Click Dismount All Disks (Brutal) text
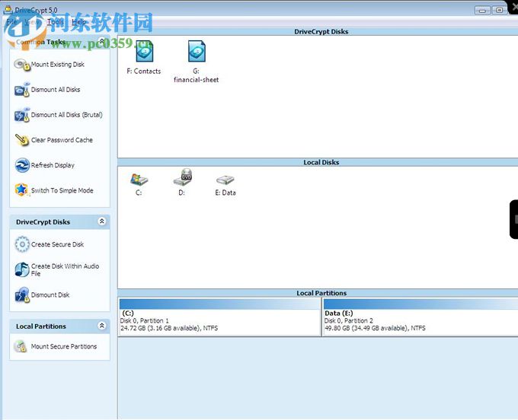The height and width of the screenshot is (420, 518). (67, 115)
